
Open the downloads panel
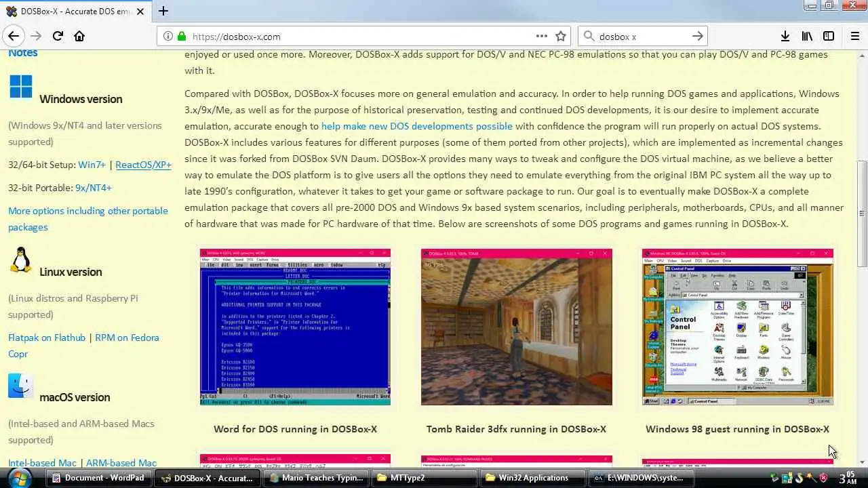click(785, 36)
